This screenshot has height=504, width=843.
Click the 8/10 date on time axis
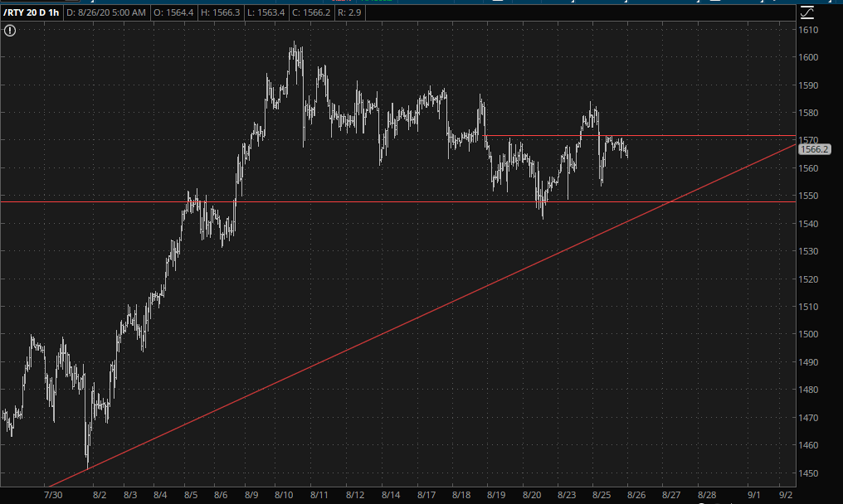[x=284, y=495]
